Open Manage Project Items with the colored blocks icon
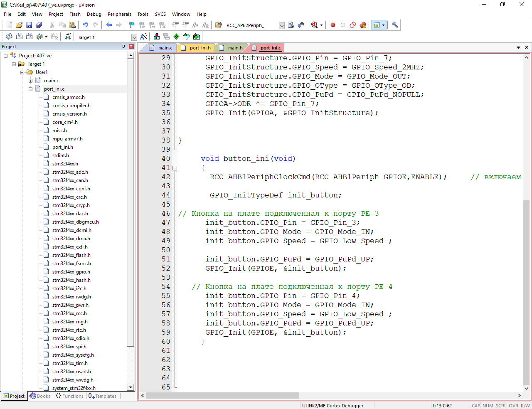 coord(157,37)
